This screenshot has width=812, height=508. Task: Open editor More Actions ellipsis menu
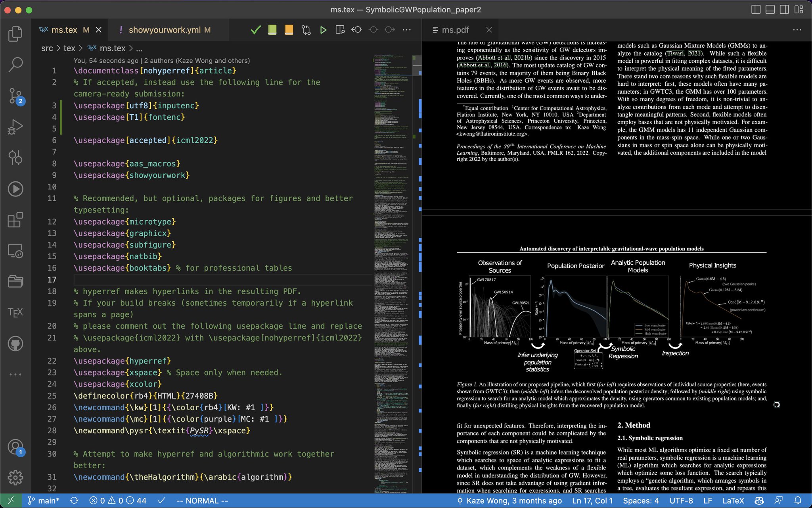[406, 30]
